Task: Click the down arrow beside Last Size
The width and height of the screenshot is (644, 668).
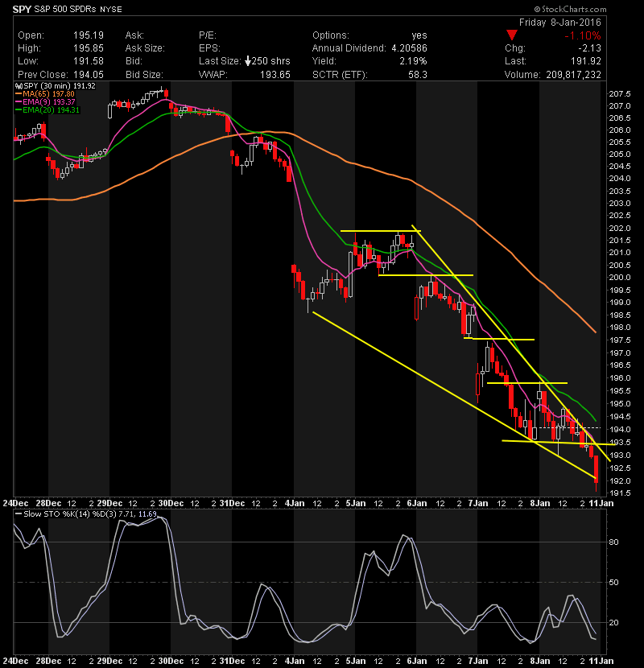Action: (248, 61)
